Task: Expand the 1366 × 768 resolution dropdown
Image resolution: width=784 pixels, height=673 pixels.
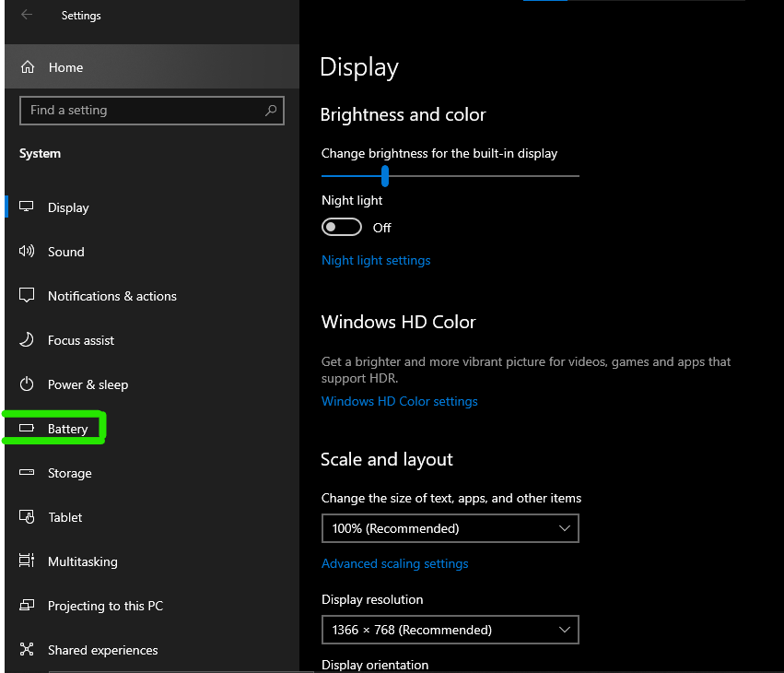Action: click(450, 630)
